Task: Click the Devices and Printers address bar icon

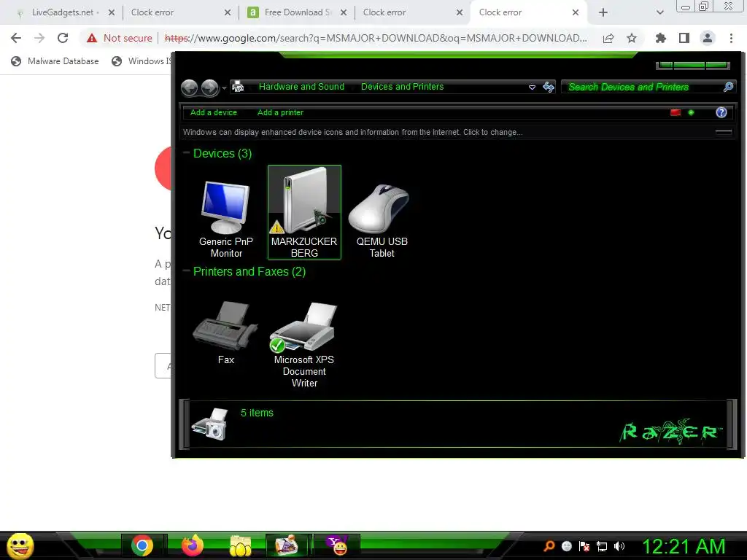Action: [x=238, y=87]
